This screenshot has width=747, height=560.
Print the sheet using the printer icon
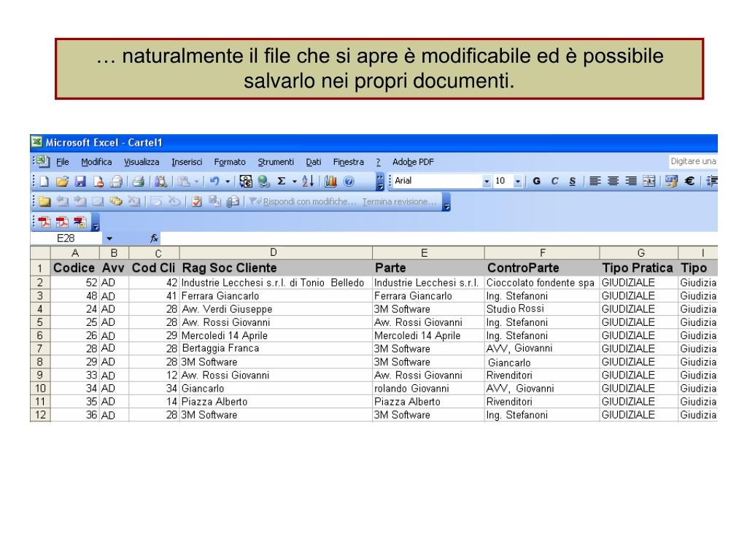click(138, 182)
